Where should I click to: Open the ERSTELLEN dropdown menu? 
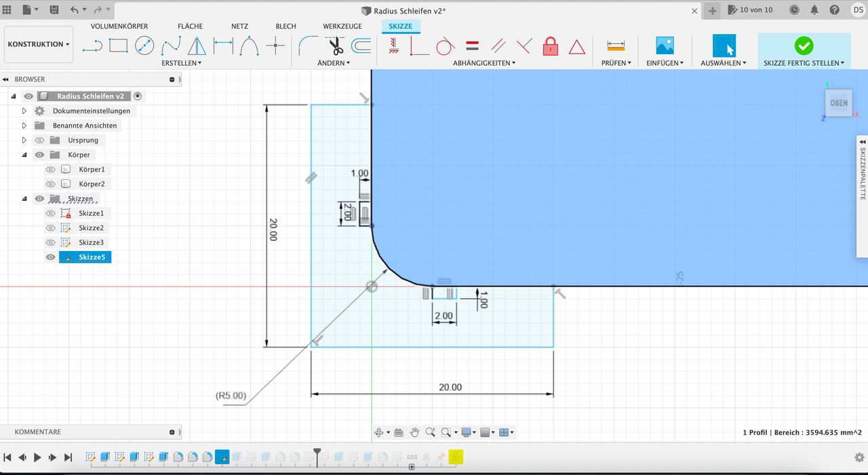coord(182,63)
